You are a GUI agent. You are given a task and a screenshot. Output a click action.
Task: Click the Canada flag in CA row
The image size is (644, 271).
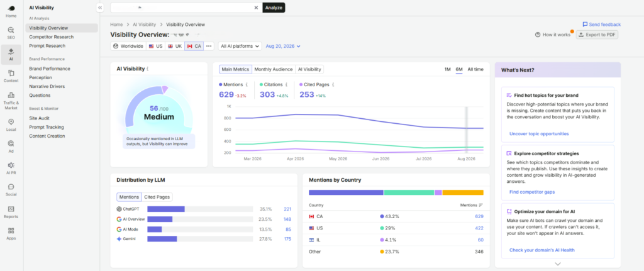pos(311,216)
